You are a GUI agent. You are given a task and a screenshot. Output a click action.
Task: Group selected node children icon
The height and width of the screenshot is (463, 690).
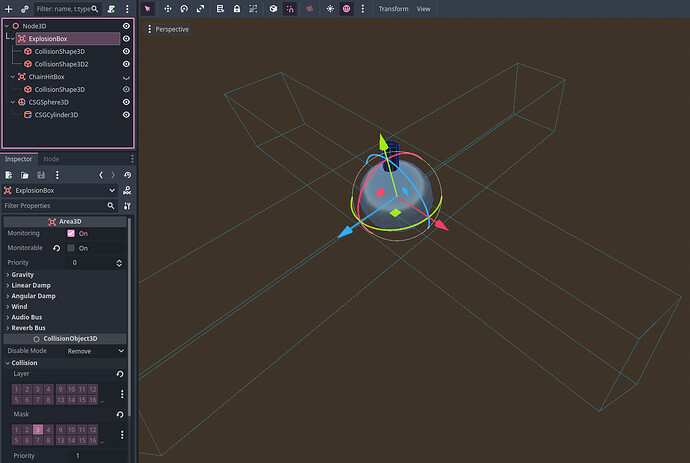[253, 9]
